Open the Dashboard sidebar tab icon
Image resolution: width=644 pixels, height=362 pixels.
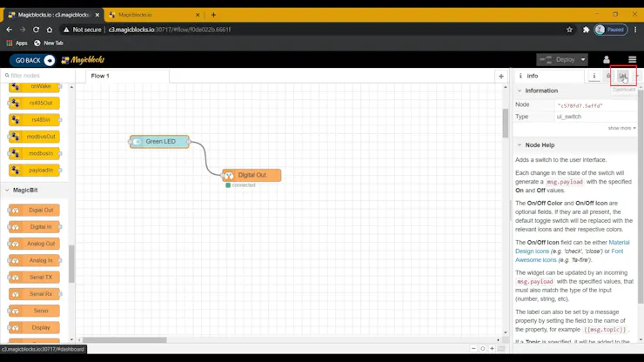pyautogui.click(x=623, y=76)
